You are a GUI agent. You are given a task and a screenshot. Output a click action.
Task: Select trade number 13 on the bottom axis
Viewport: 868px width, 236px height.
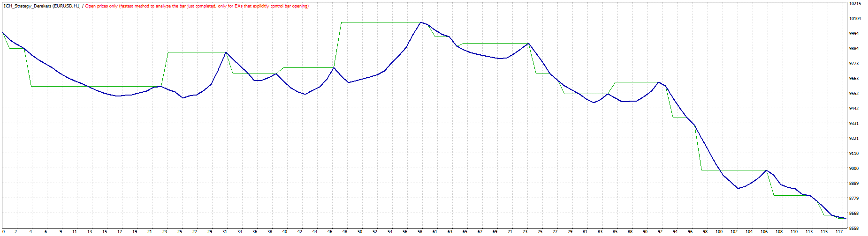click(x=90, y=232)
